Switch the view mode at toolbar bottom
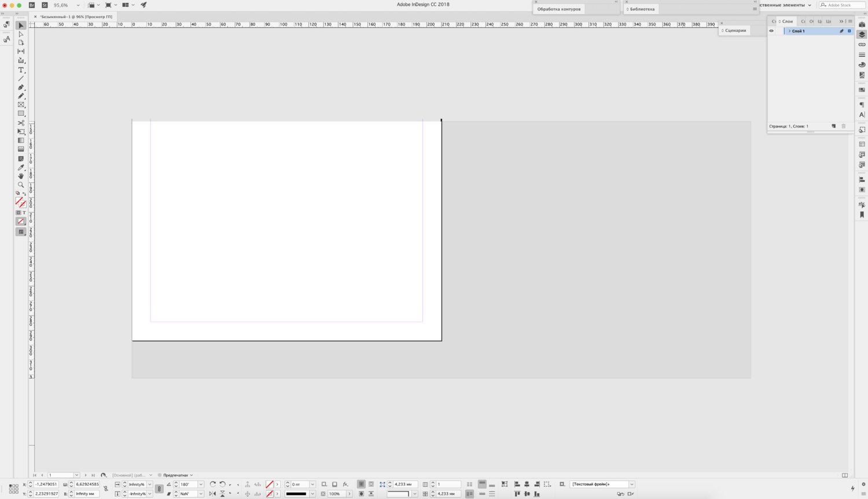The width and height of the screenshot is (868, 499). 21,232
